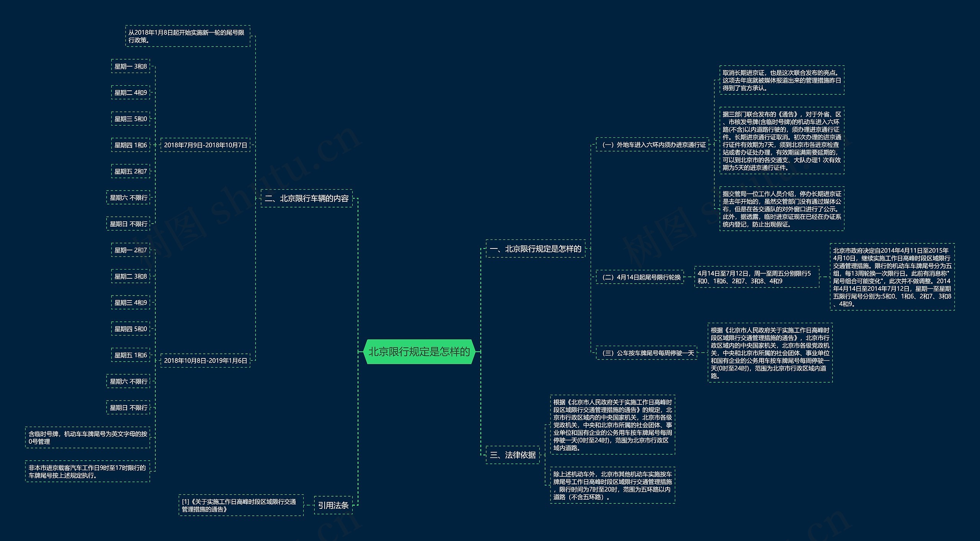Click the 从2018年1月8日起 policy note node
This screenshot has height=541, width=980.
click(188, 36)
